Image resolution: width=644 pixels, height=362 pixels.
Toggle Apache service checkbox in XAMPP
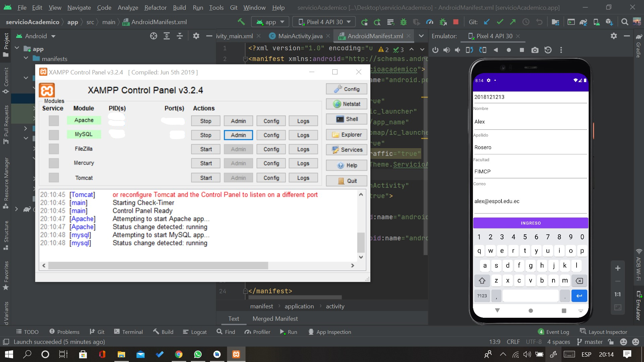(54, 121)
